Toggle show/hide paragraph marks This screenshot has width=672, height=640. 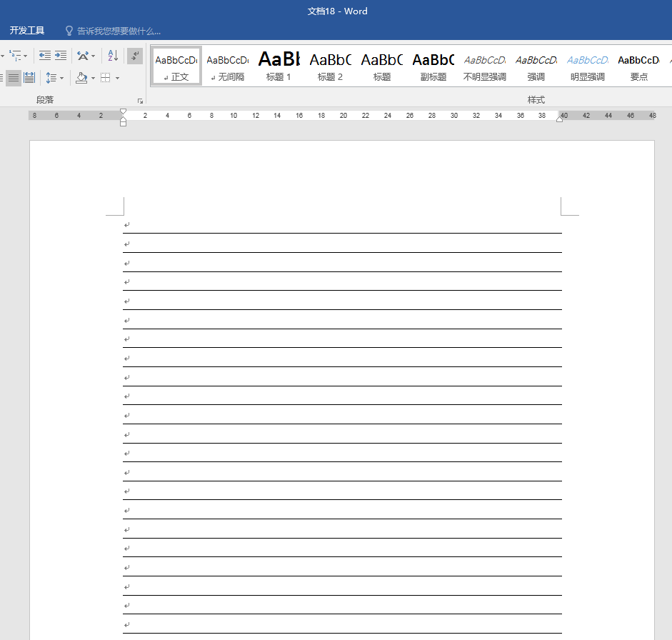[x=135, y=55]
